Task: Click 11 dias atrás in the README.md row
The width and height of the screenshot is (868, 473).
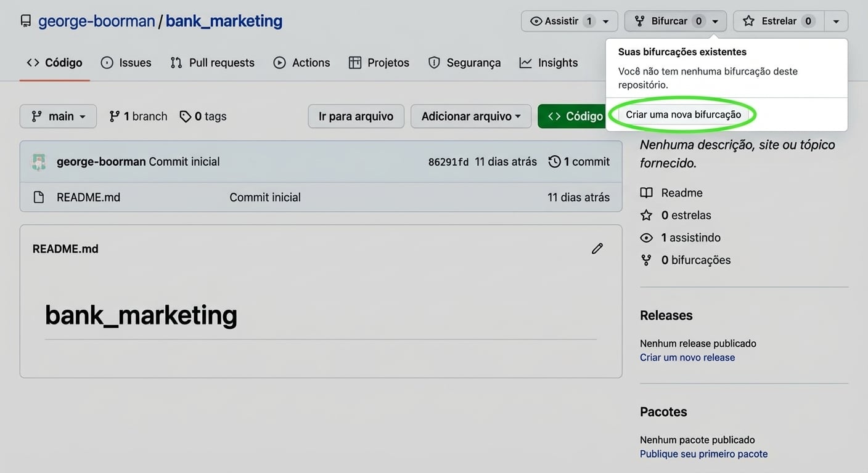Action: (x=578, y=198)
